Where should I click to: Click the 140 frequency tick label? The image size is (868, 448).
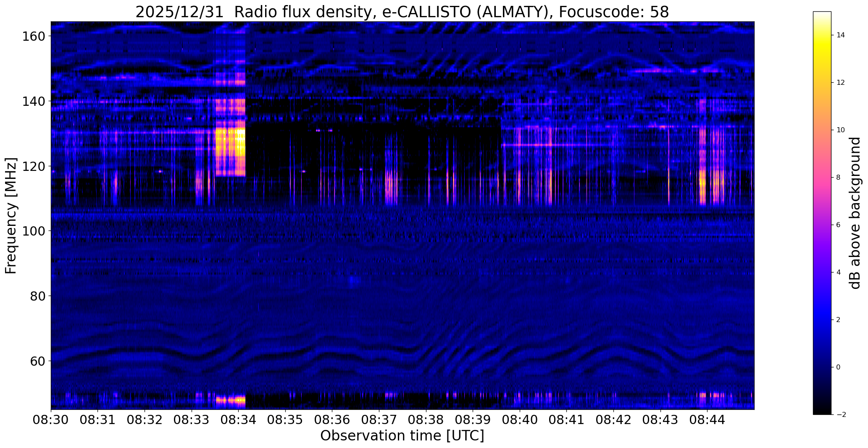tap(34, 101)
